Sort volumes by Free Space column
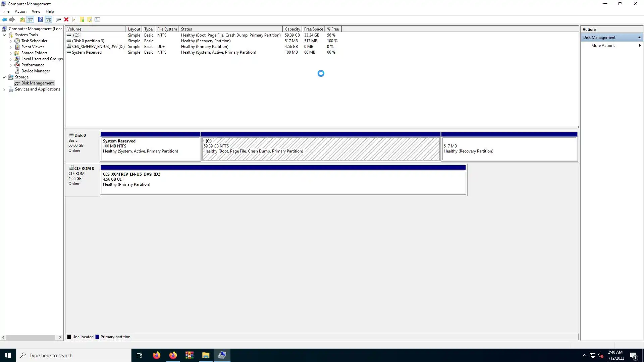This screenshot has height=362, width=644. click(313, 29)
